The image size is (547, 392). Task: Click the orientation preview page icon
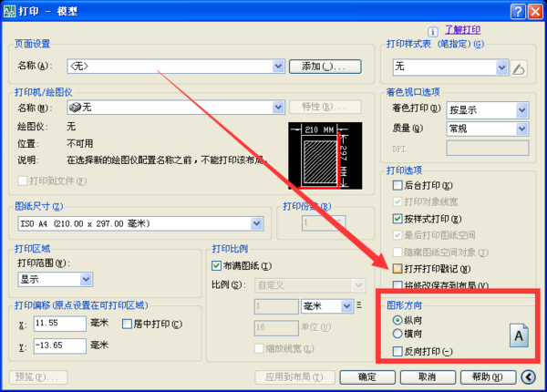519,335
